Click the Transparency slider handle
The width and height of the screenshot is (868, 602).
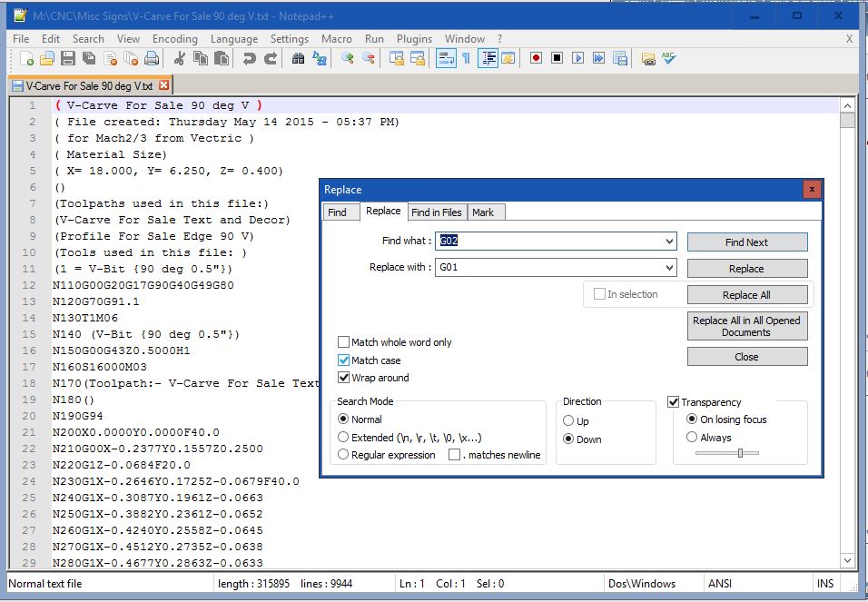point(741,453)
